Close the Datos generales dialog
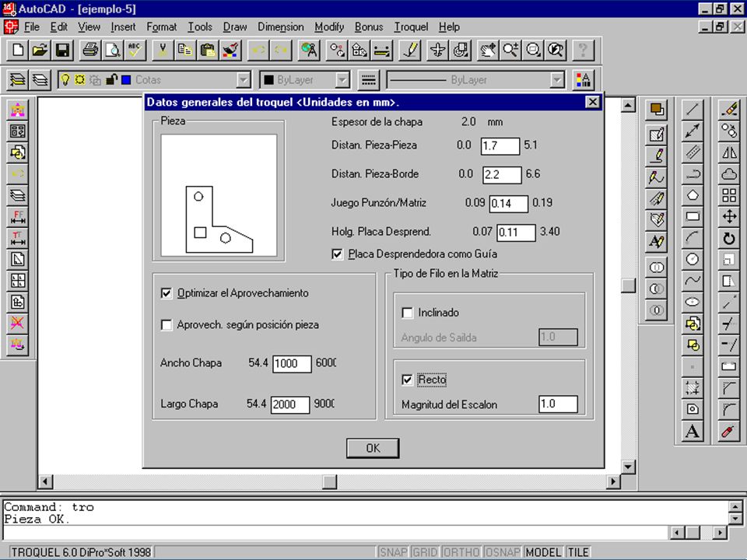Viewport: 747px width, 560px height. coord(592,102)
